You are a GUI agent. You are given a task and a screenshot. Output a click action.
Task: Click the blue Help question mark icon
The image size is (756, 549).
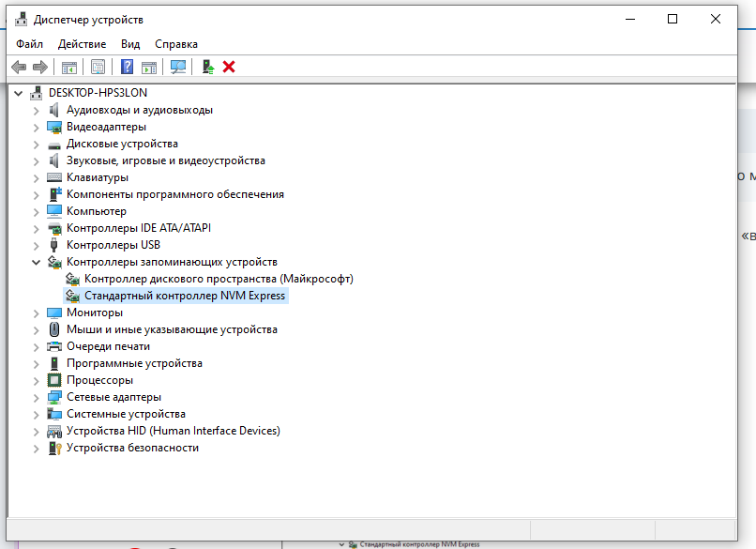(x=127, y=67)
